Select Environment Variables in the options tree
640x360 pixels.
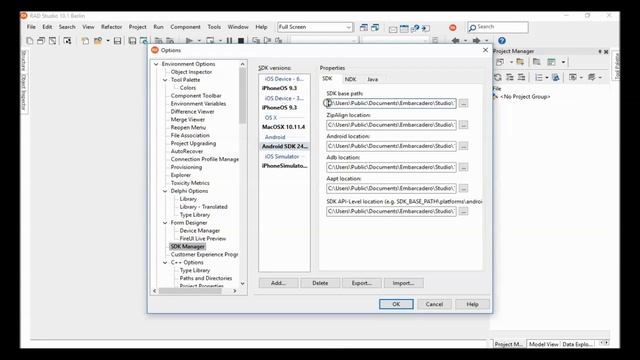(198, 104)
